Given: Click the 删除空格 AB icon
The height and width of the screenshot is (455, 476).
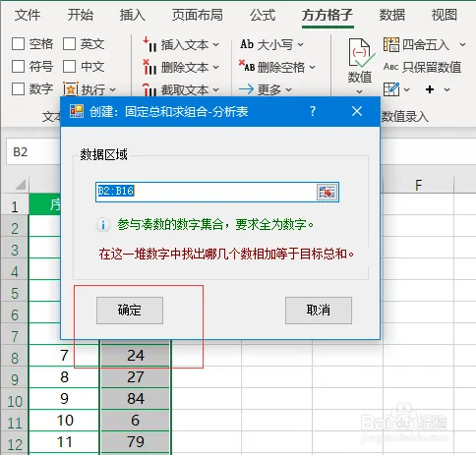Looking at the screenshot, I should tap(247, 66).
